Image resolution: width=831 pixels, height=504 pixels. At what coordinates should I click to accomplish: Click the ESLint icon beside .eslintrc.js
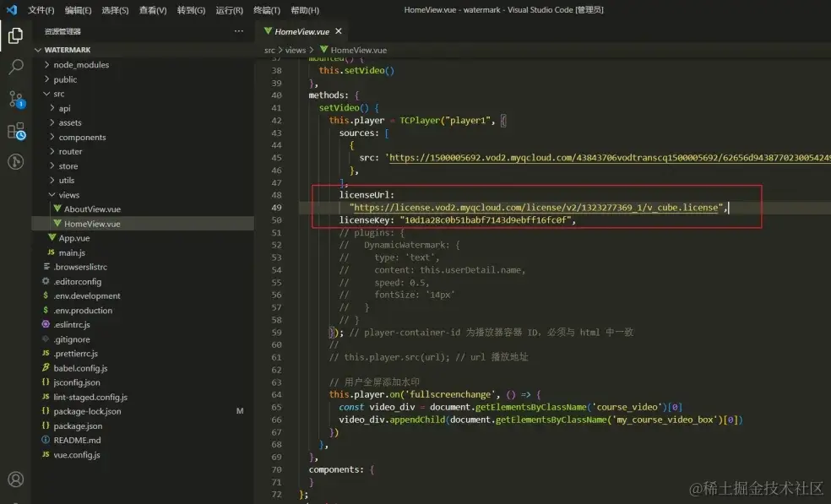[46, 324]
